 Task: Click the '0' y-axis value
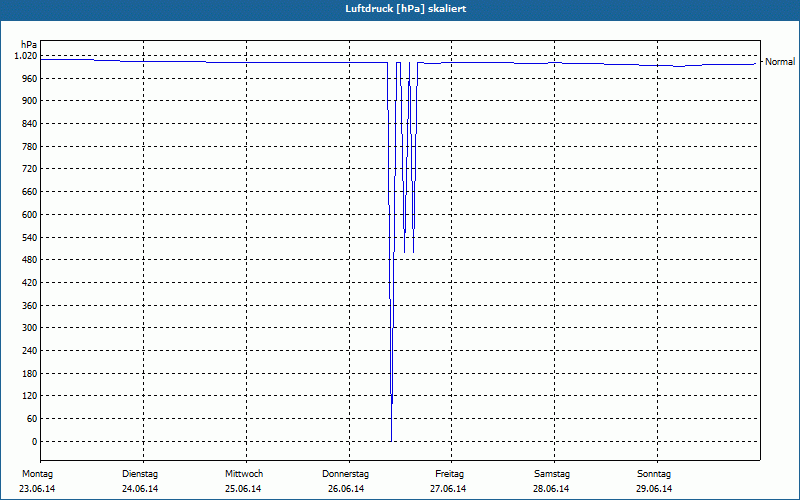pyautogui.click(x=35, y=442)
